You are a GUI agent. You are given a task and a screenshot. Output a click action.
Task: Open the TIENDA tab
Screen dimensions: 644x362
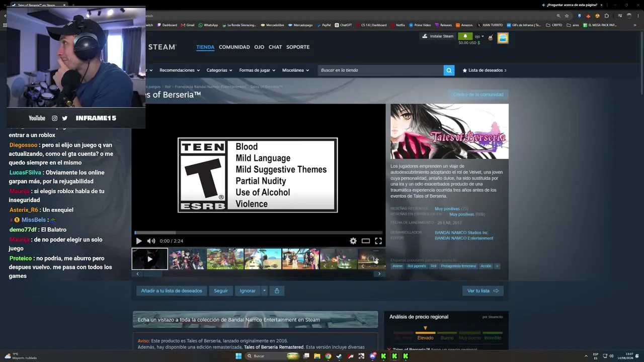click(x=205, y=47)
